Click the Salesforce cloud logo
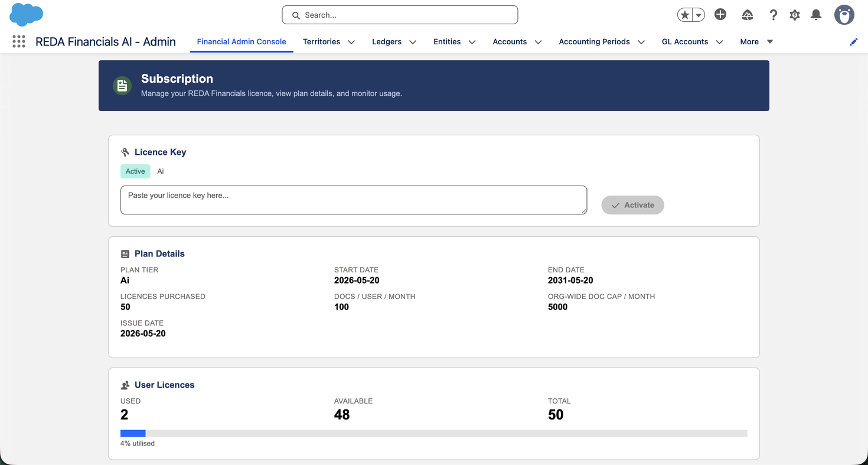The width and height of the screenshot is (868, 465). click(27, 14)
